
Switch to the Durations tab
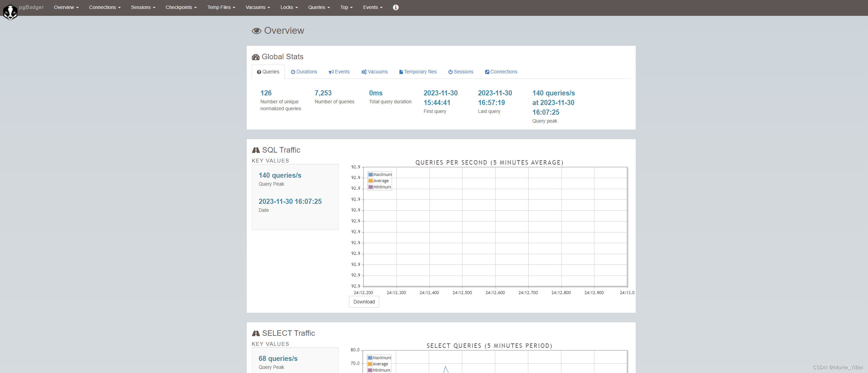coord(304,72)
